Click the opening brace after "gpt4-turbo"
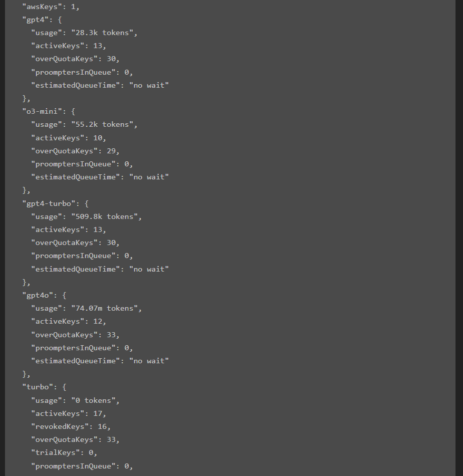The width and height of the screenshot is (463, 476). [x=87, y=203]
